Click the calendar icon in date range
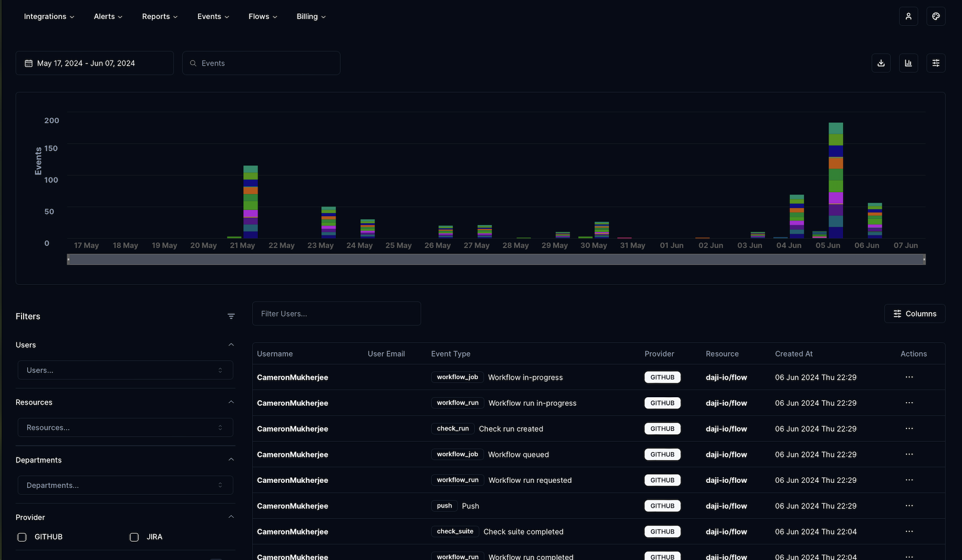Viewport: 962px width, 560px height. [x=29, y=63]
